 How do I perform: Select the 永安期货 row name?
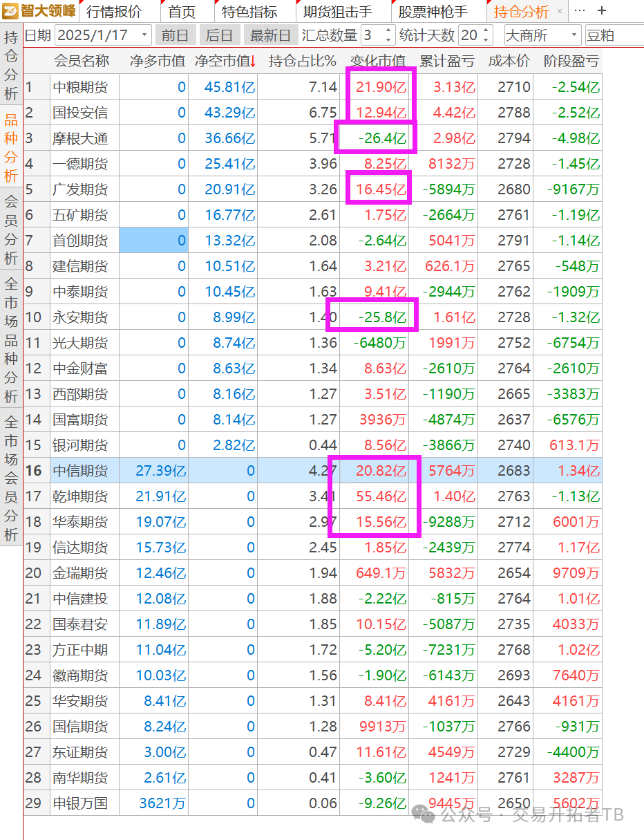click(80, 317)
